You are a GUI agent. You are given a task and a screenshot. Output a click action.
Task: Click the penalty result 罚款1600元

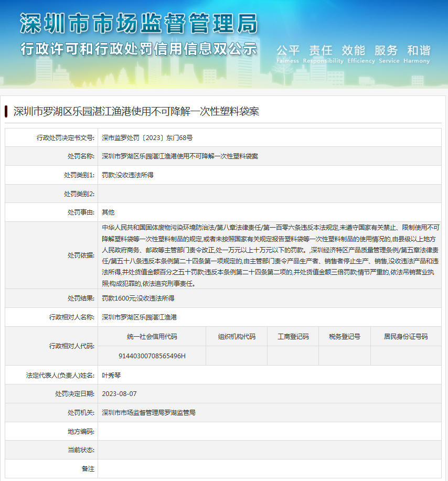pos(138,298)
